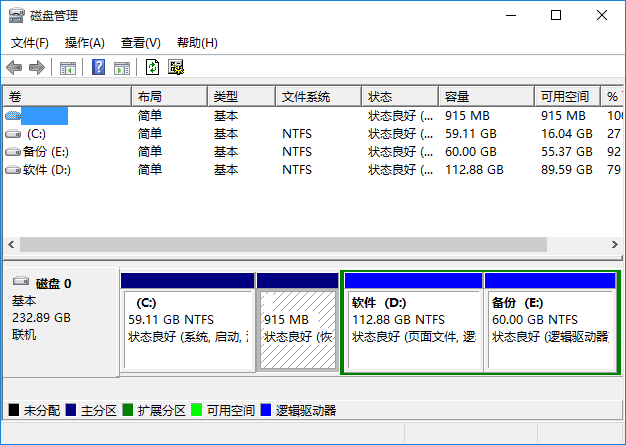Click the 扩展分区 green legend swatch
Image resolution: width=626 pixels, height=445 pixels.
(x=128, y=410)
